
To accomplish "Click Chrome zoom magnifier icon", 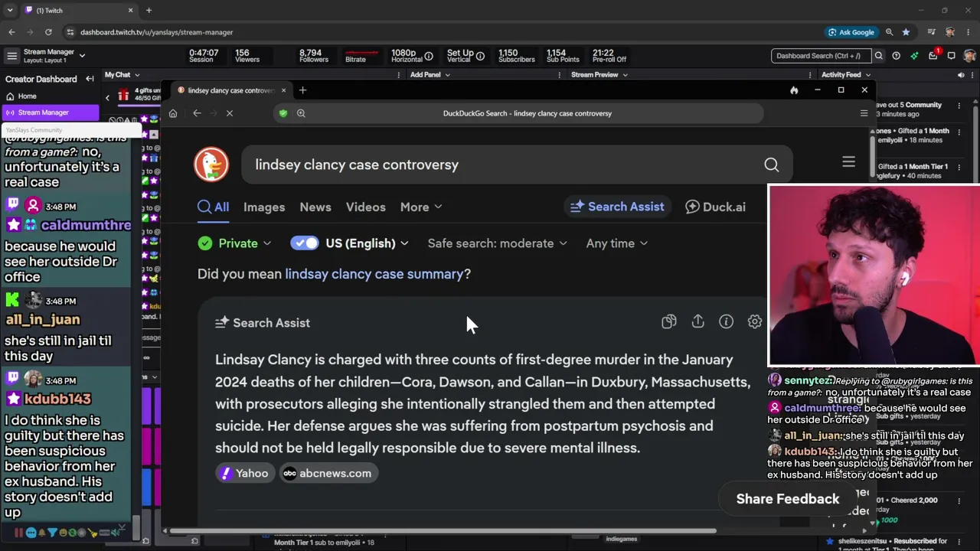I will pos(889,32).
